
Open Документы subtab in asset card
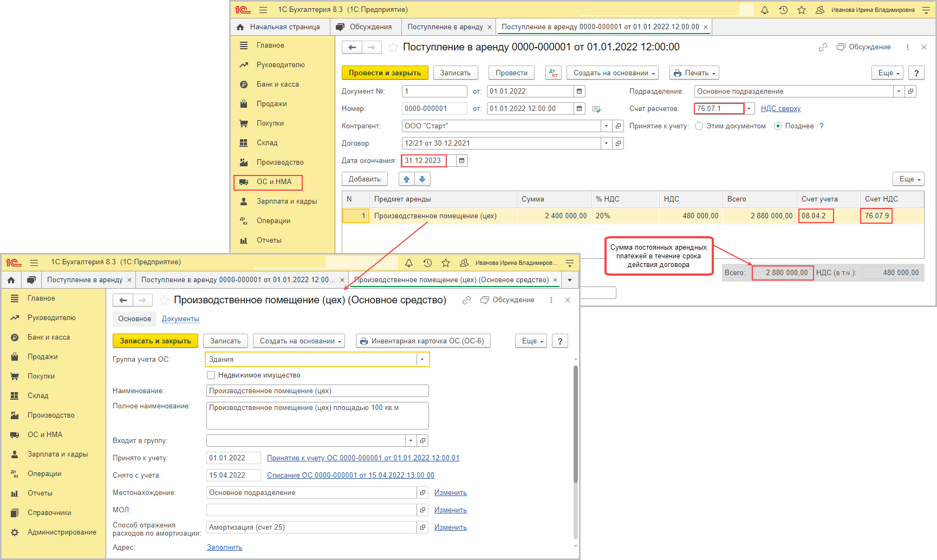[x=180, y=319]
